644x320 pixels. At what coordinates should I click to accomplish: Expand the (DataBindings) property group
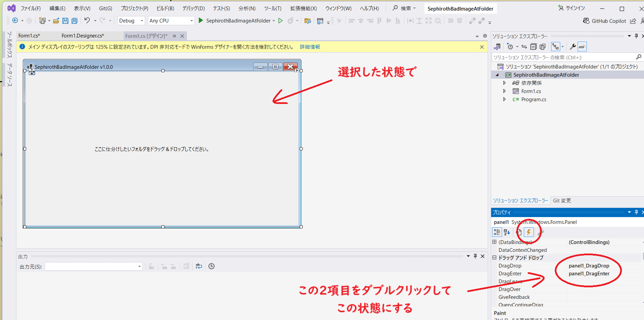point(494,242)
